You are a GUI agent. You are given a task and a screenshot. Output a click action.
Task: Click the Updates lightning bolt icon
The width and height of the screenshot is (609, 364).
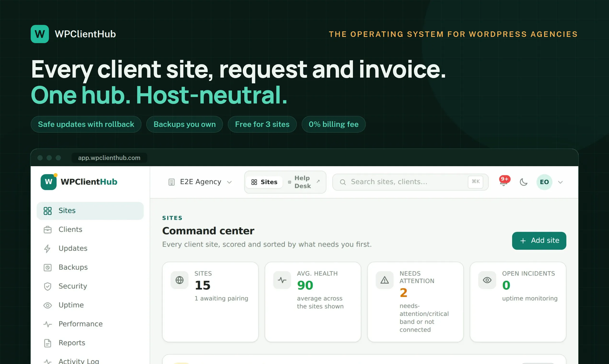(47, 249)
